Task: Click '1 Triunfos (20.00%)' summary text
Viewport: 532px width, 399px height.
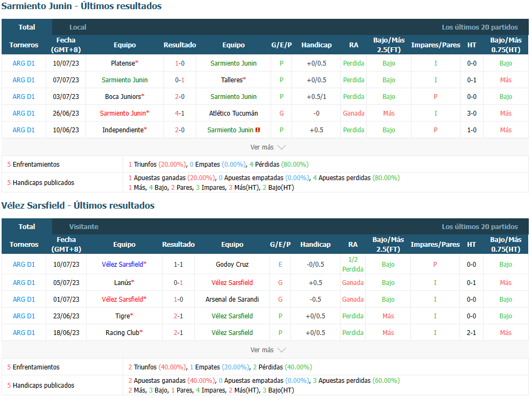Action: [157, 164]
